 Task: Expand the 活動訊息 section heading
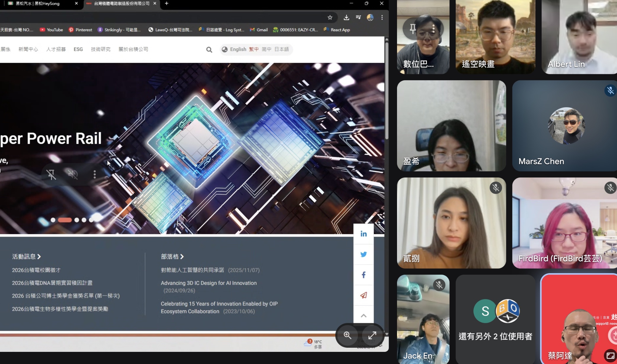[x=26, y=257]
